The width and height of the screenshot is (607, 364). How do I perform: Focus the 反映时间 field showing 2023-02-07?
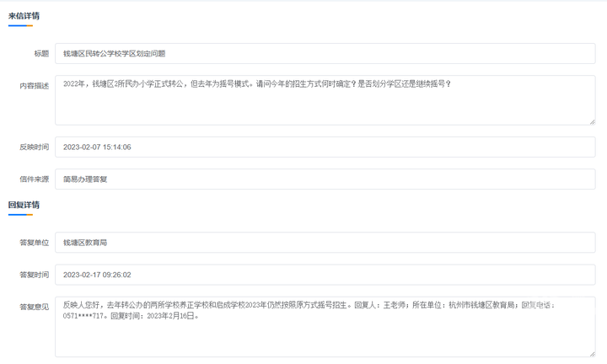coord(325,147)
